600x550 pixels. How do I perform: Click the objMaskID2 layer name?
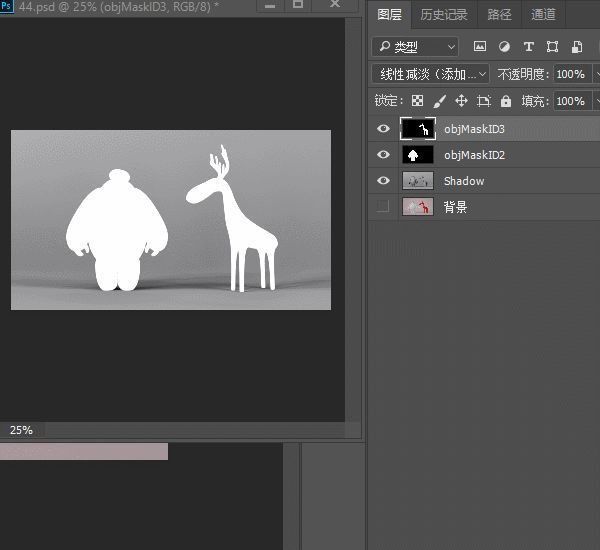click(474, 155)
